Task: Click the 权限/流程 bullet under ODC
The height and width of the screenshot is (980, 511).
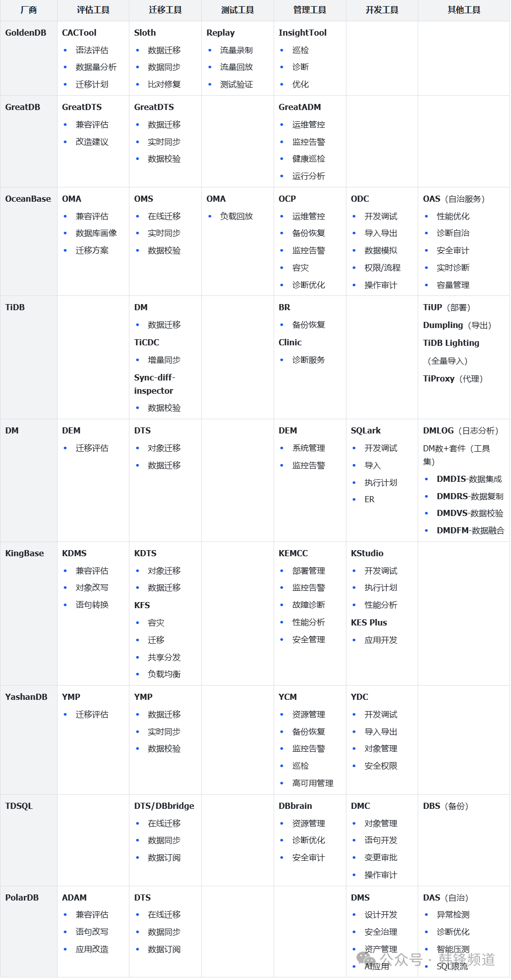Action: (383, 267)
